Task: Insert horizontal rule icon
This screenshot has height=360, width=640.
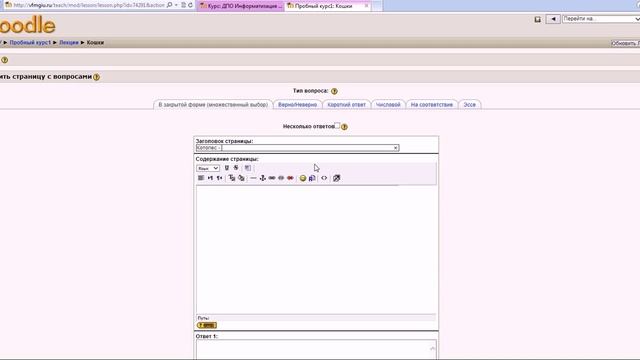Action: pos(253,178)
